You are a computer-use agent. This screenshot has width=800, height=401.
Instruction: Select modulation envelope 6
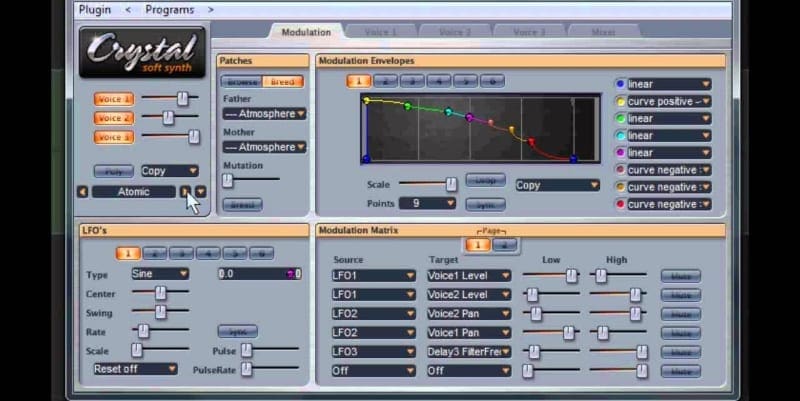pos(492,81)
